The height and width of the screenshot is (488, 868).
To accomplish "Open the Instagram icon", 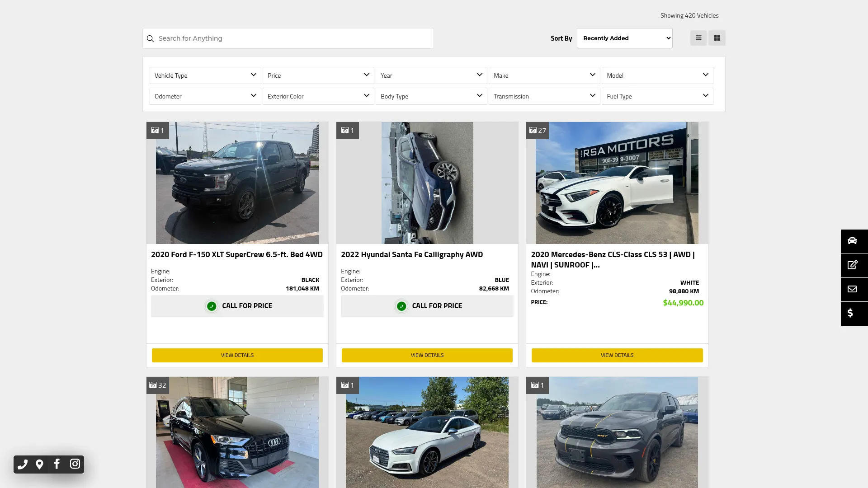I will tap(75, 464).
